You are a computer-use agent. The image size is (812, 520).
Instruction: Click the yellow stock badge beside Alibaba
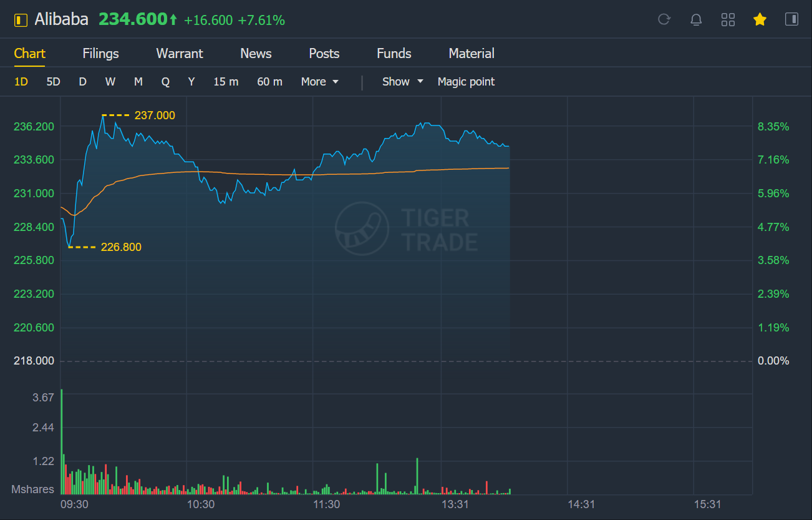[21, 20]
